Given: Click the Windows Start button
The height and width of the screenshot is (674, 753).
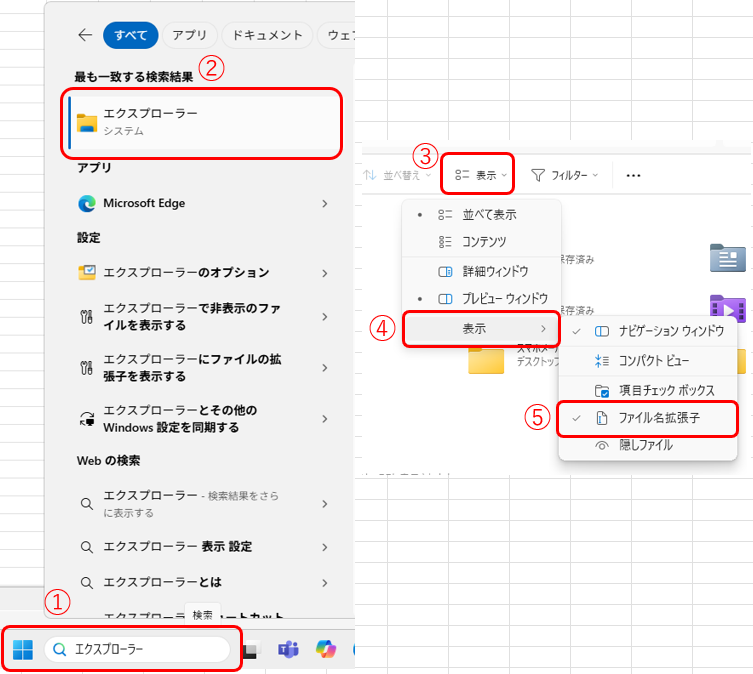Looking at the screenshot, I should (x=23, y=649).
